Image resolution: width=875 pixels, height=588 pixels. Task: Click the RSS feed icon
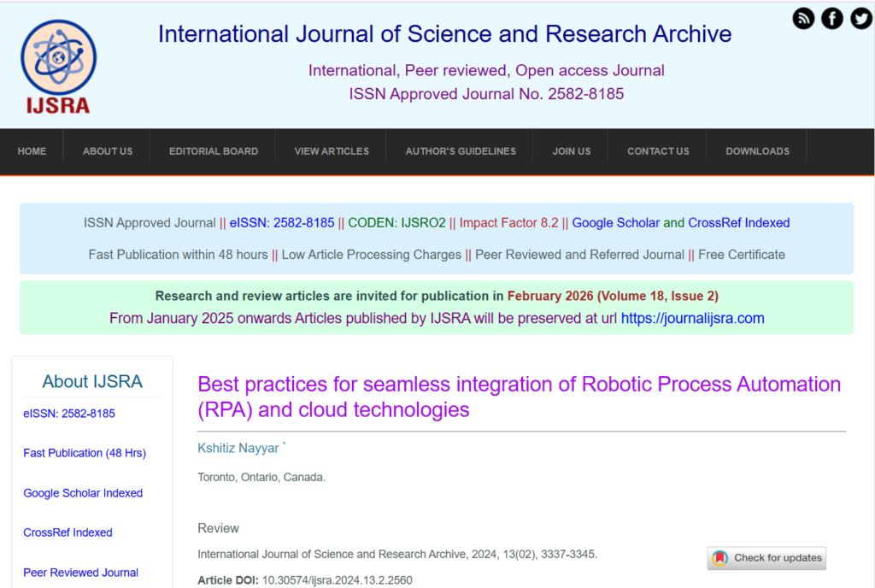pos(803,18)
